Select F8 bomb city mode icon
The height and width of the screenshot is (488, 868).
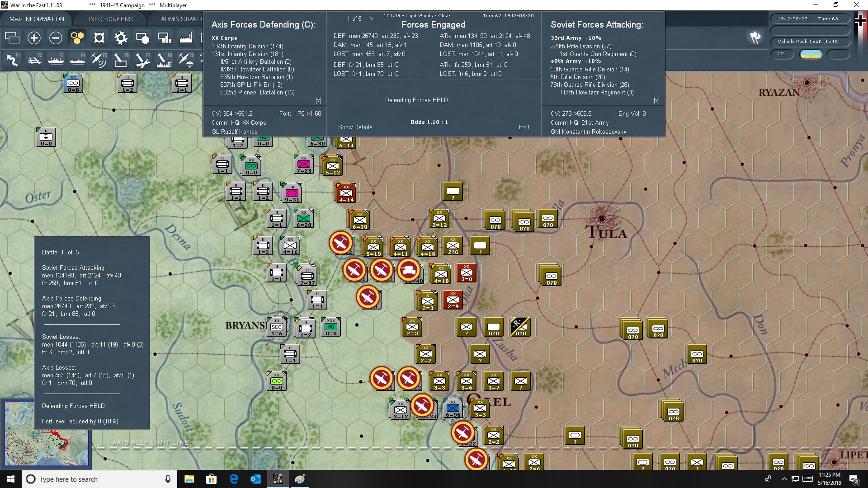pos(164,60)
